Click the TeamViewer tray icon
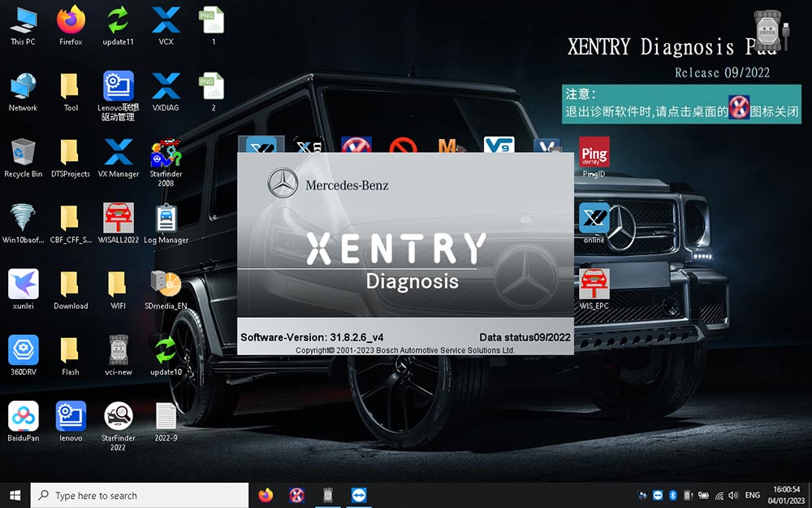812x508 pixels. [x=658, y=495]
